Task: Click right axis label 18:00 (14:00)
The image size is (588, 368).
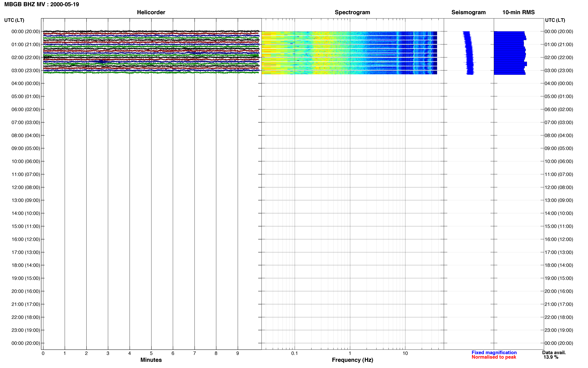Action: coord(559,265)
